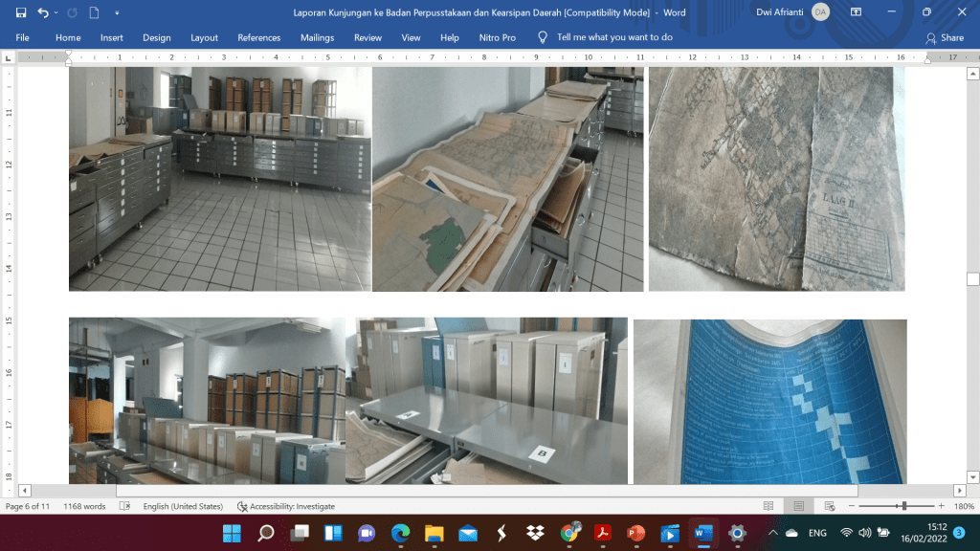Click the zoom slider handle
The width and height of the screenshot is (980, 551).
[903, 506]
